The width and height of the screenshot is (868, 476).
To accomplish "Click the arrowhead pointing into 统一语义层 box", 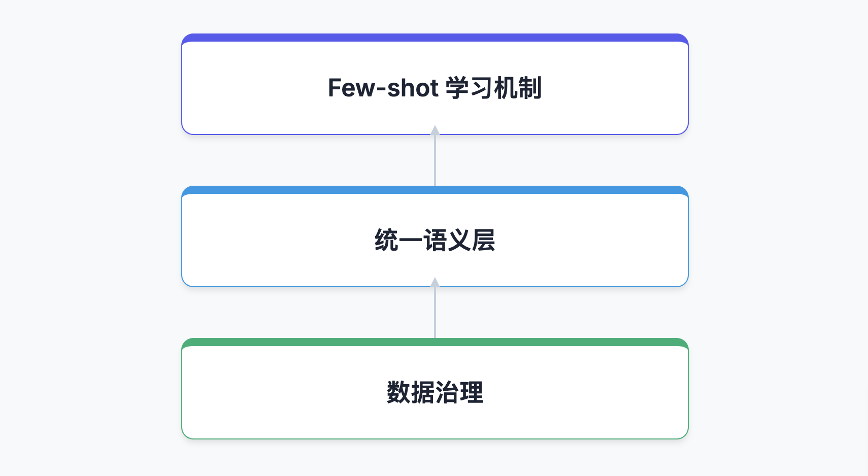I will [435, 283].
